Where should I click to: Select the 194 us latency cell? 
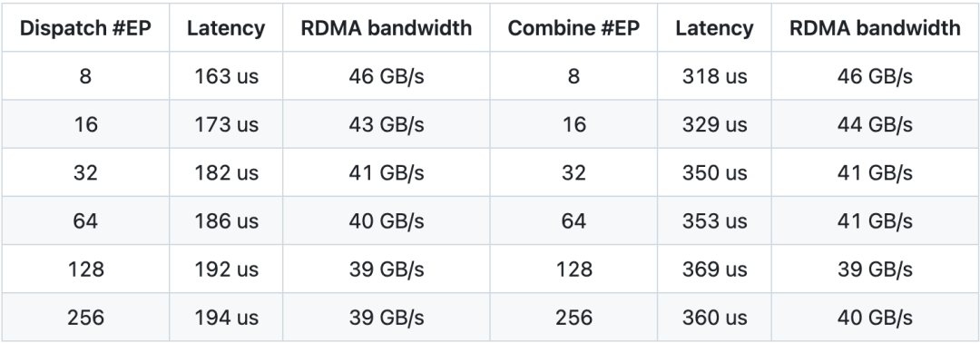(226, 317)
